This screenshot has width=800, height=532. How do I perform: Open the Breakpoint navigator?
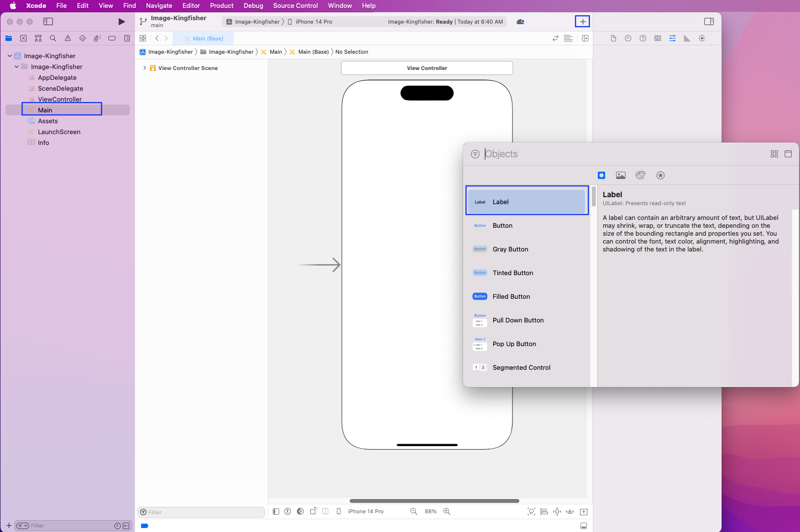112,38
